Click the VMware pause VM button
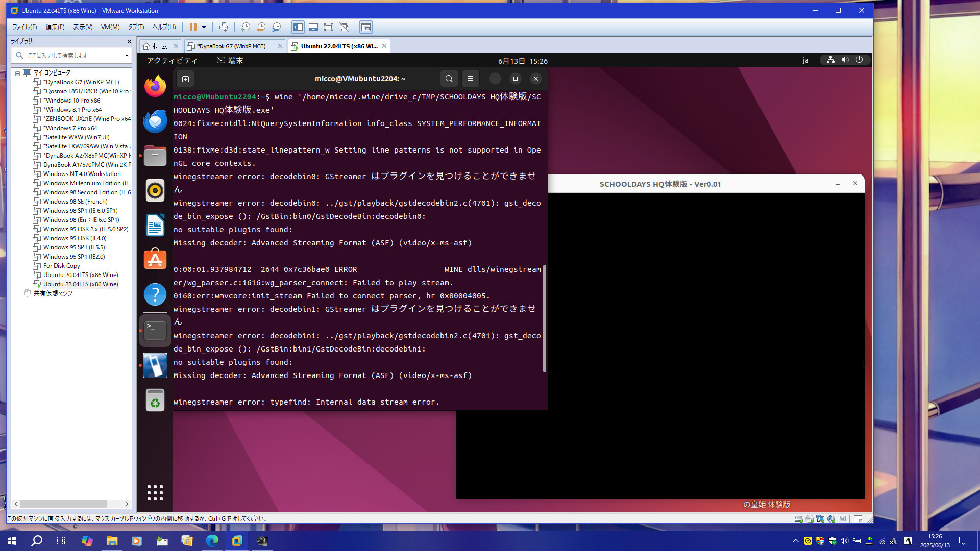This screenshot has width=980, height=551. [x=193, y=27]
